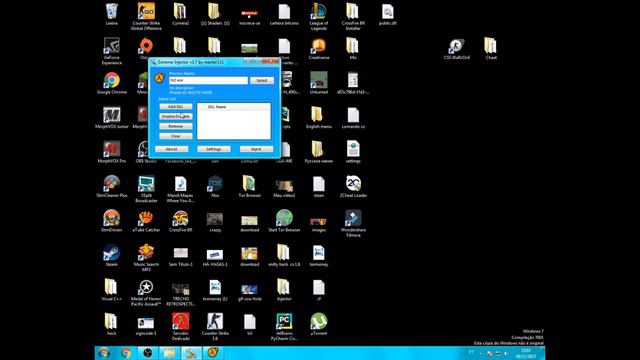The height and width of the screenshot is (360, 640).
Task: Click Select button in Extreme Injector
Action: pyautogui.click(x=262, y=80)
